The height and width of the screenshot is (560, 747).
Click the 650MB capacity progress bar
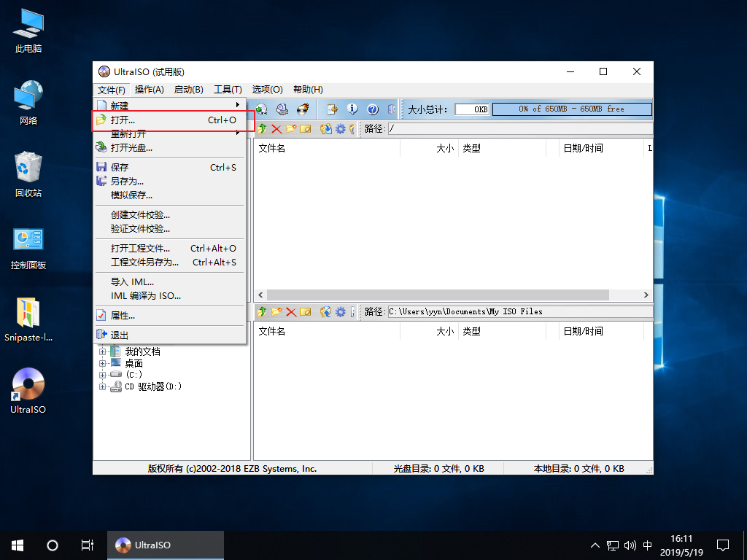(x=572, y=109)
